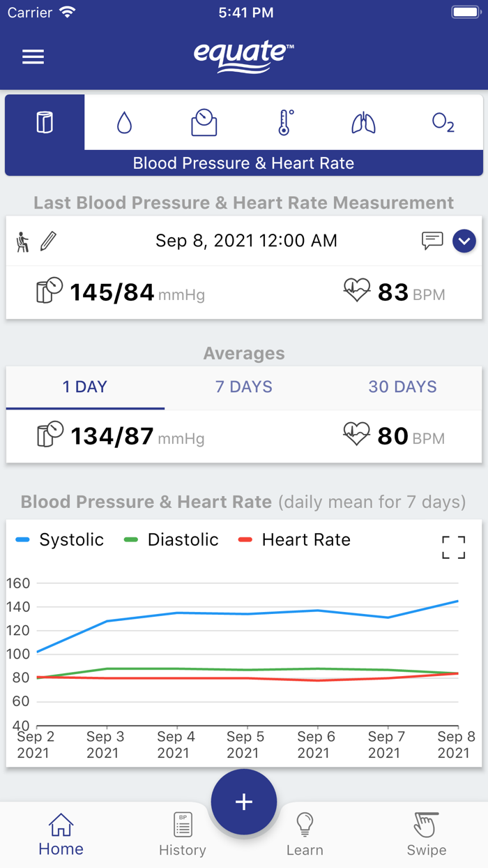Image resolution: width=488 pixels, height=868 pixels.
Task: Toggle the Systolic line in the legend
Action: click(70, 539)
